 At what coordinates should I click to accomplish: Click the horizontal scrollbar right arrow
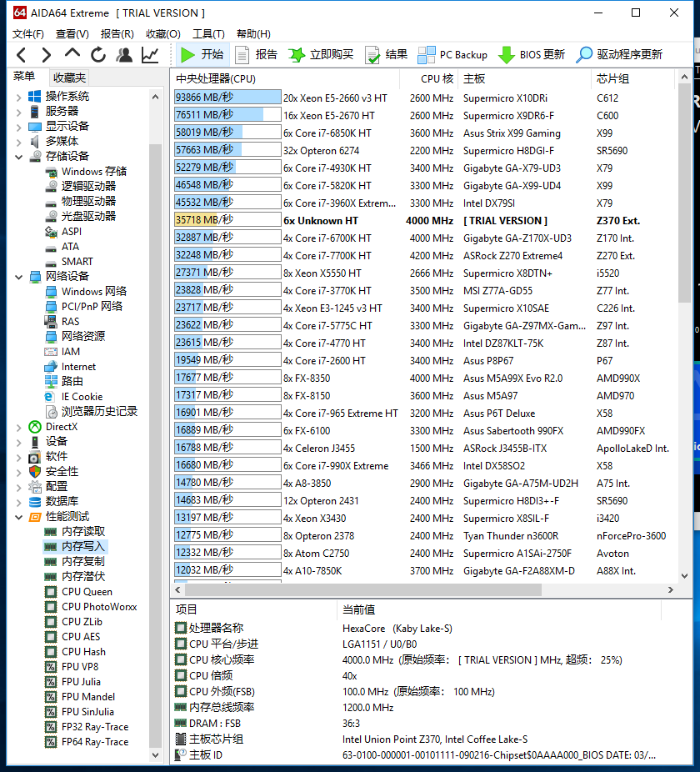(x=671, y=589)
